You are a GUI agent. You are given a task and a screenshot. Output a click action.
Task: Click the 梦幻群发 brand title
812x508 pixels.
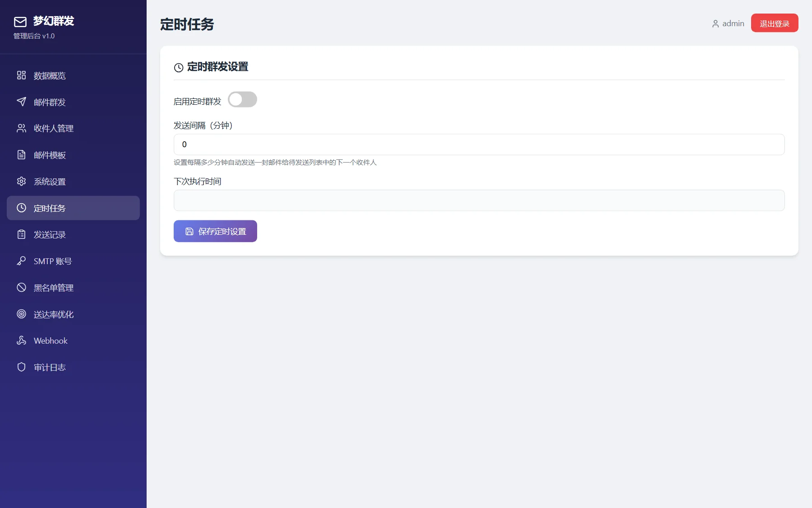click(x=53, y=21)
